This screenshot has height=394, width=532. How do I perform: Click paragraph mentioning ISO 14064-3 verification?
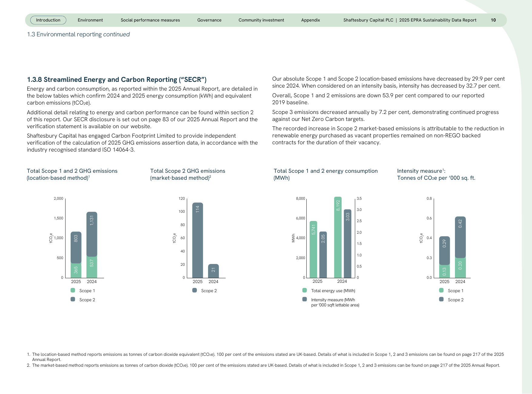(142, 143)
